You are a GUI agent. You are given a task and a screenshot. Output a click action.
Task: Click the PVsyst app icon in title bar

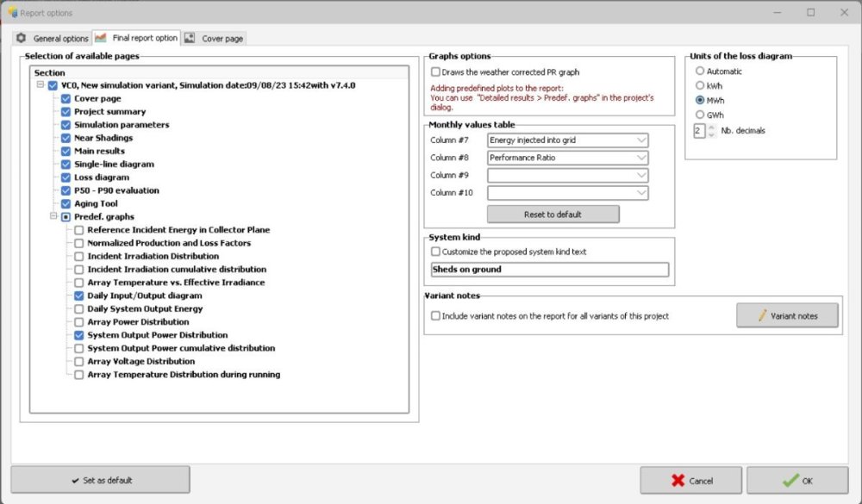click(x=12, y=13)
